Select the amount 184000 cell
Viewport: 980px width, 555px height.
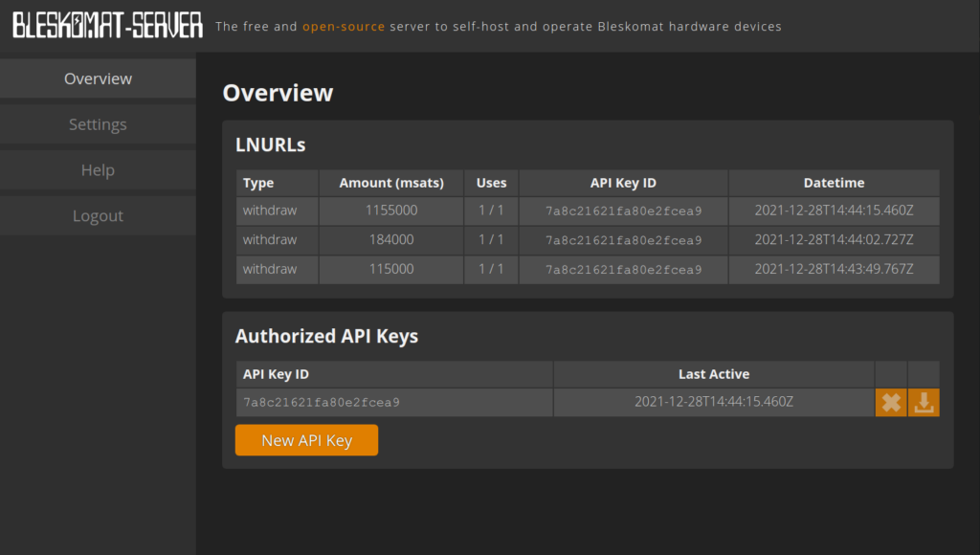point(391,240)
